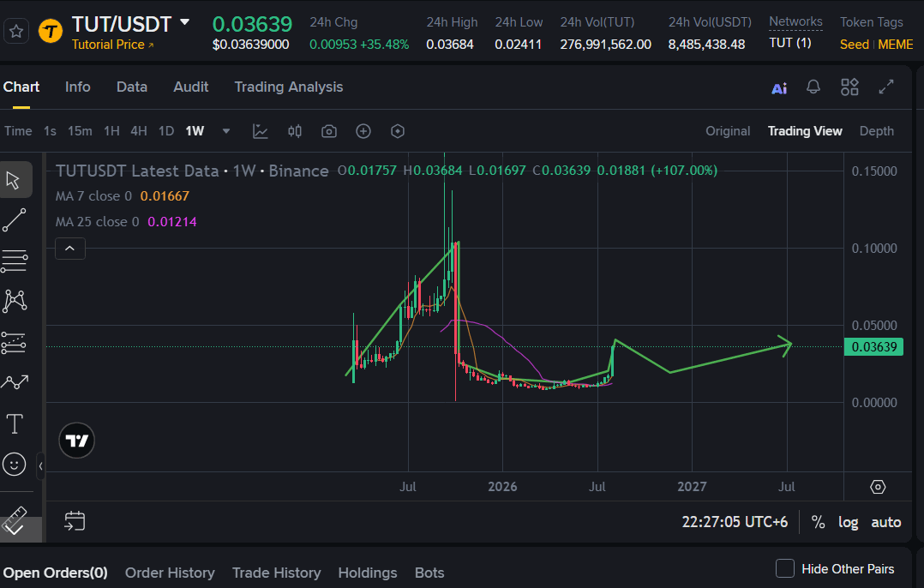Toggle log scale mode
The image size is (924, 588).
pyautogui.click(x=848, y=522)
